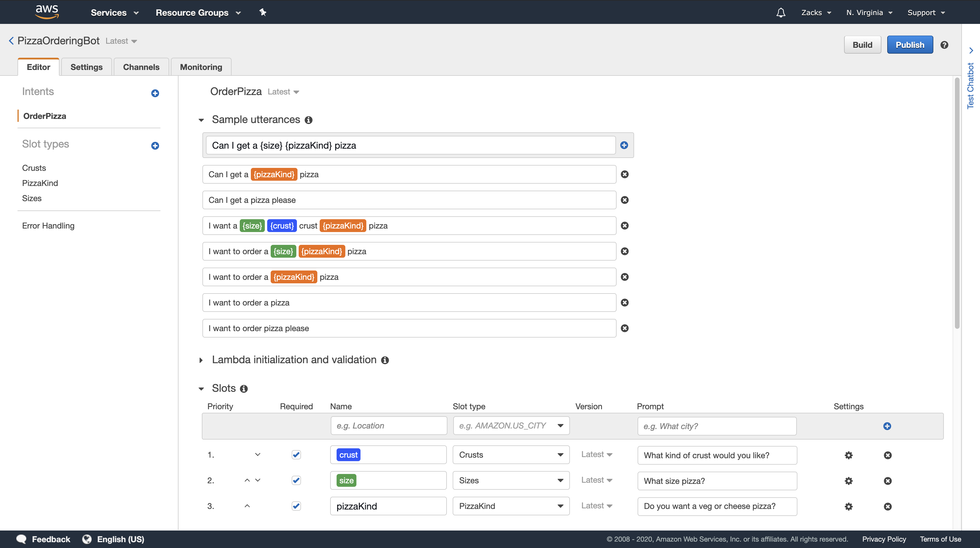Click the Publish button
The width and height of the screenshot is (980, 548).
tap(910, 45)
